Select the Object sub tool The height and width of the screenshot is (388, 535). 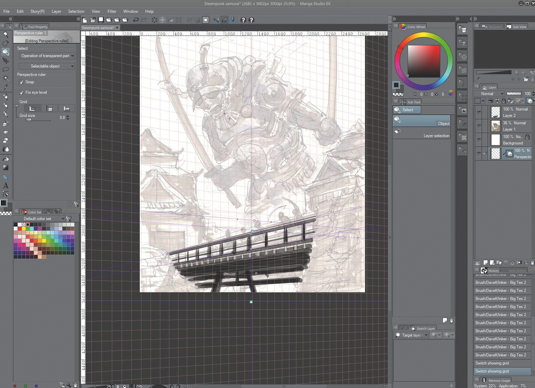(422, 121)
